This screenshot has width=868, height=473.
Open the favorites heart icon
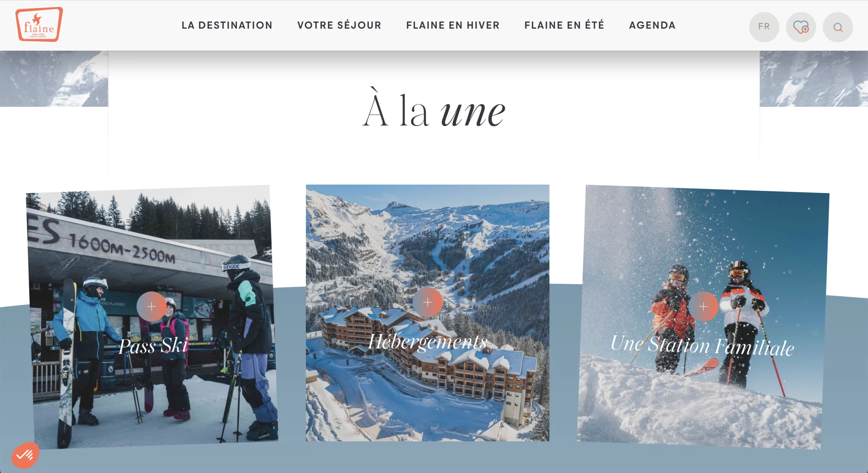801,27
